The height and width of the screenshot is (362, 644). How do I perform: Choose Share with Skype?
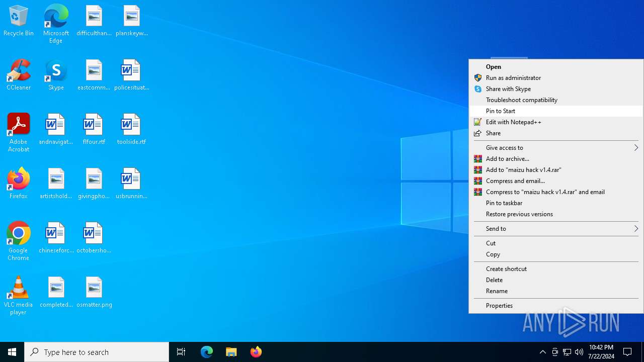[x=556, y=89]
